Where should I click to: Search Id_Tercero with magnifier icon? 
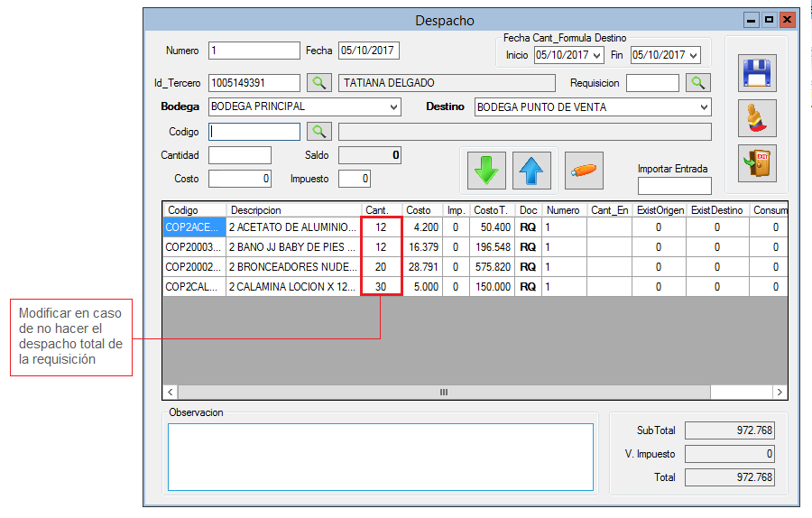pos(319,83)
